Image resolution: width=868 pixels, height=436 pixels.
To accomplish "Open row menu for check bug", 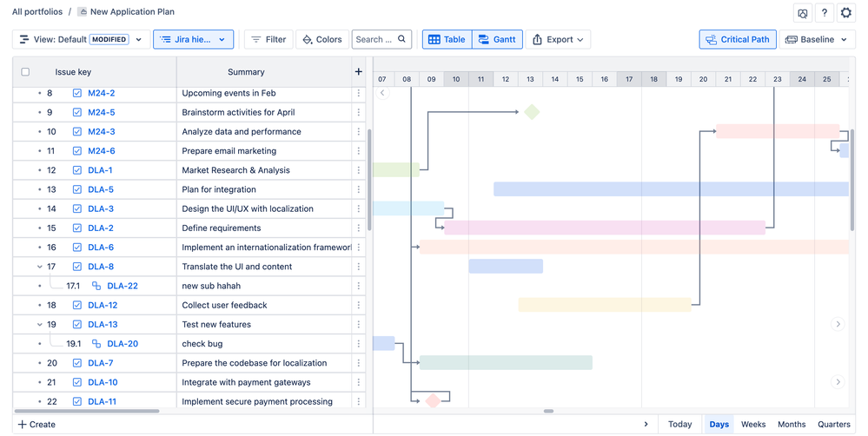I will tap(359, 344).
